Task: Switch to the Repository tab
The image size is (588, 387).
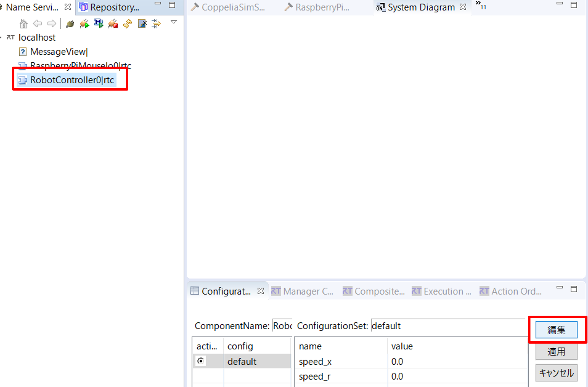Action: (109, 7)
